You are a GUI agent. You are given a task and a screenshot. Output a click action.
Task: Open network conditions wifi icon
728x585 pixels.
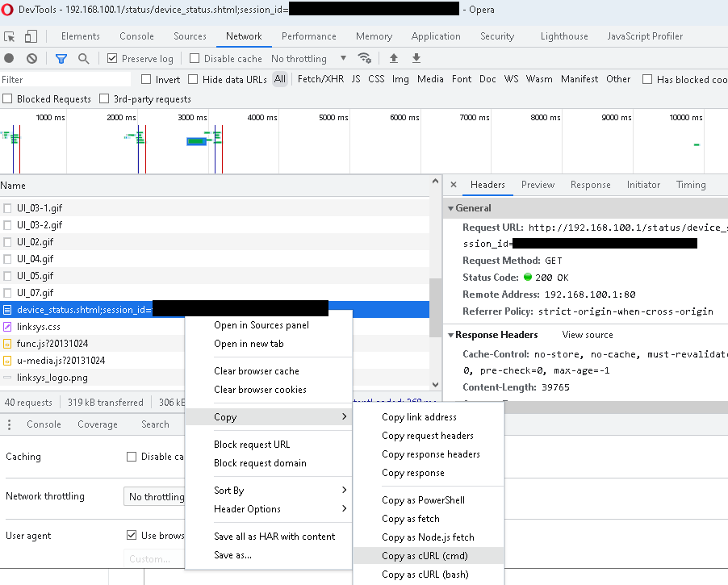[x=365, y=58]
